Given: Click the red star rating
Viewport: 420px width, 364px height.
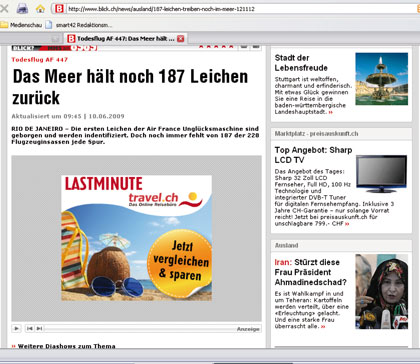Looking at the screenshot, I should pyautogui.click(x=216, y=47).
